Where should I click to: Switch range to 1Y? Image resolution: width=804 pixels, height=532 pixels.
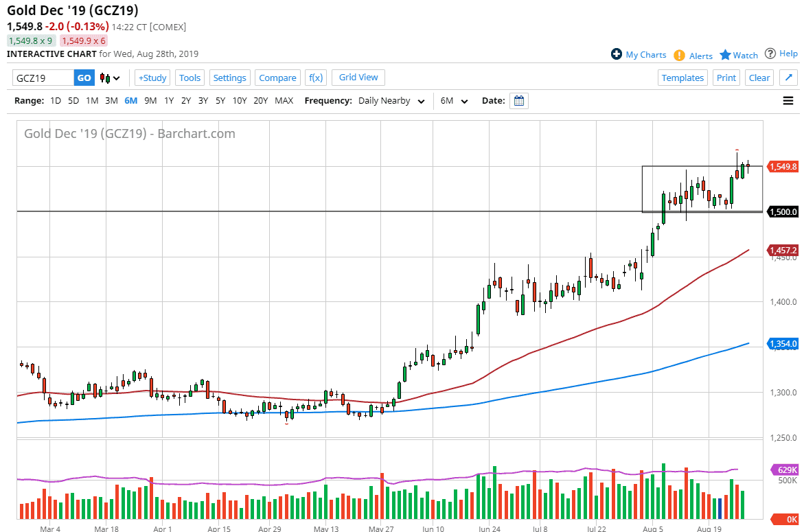pos(169,101)
